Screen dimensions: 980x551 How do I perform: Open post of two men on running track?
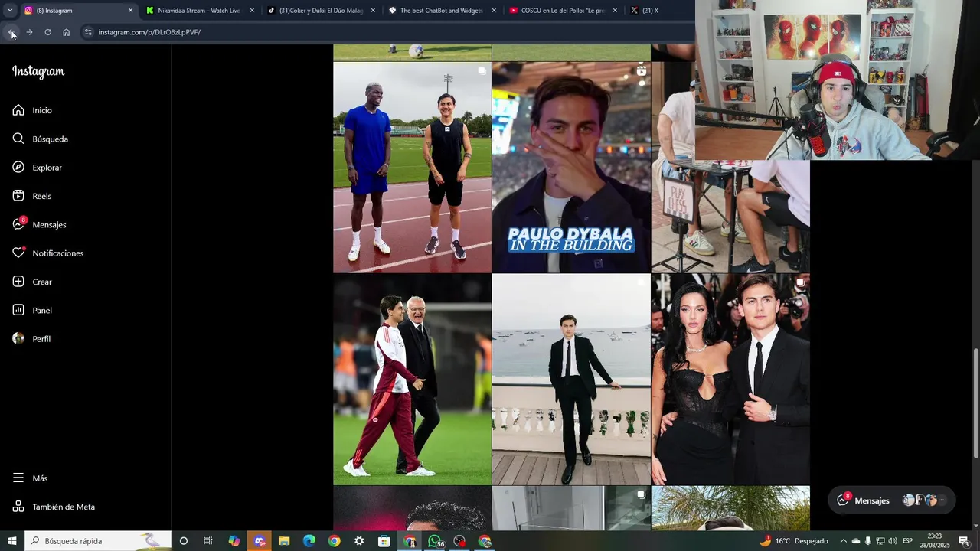point(412,167)
